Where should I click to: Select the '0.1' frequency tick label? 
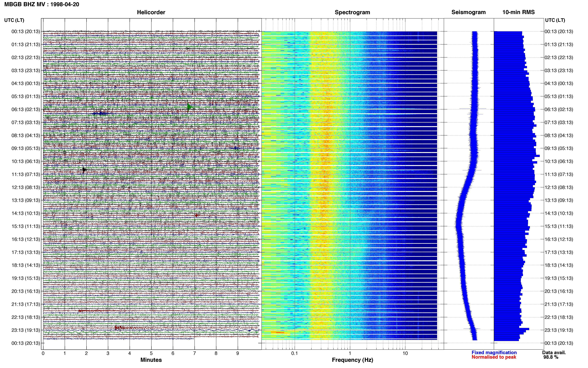coord(295,353)
